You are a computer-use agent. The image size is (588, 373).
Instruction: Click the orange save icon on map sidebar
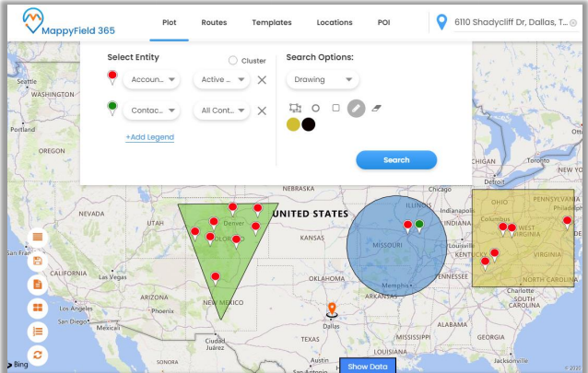tap(38, 261)
